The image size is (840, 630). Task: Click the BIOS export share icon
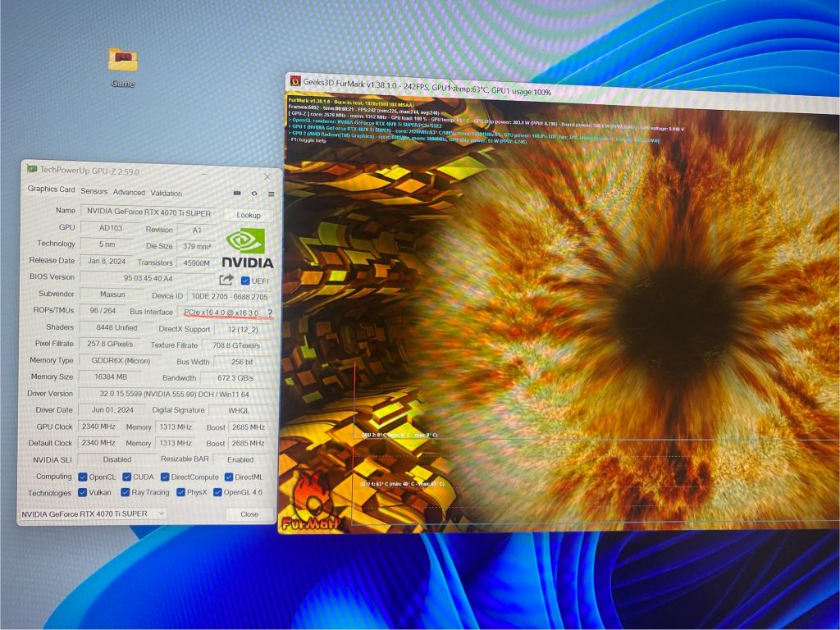click(226, 280)
